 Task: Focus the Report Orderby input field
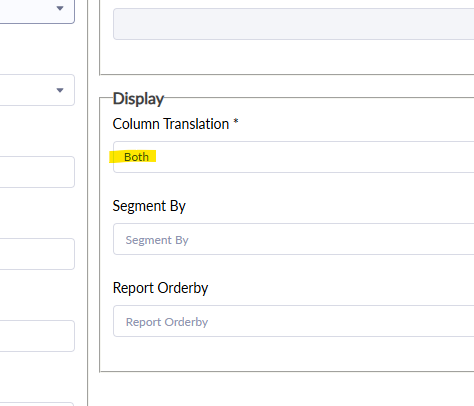point(294,321)
